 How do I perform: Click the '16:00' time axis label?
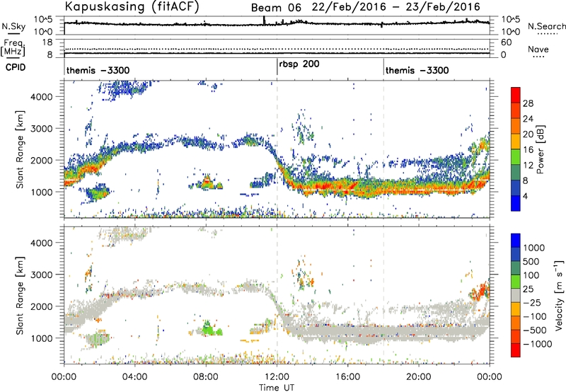[x=347, y=377]
